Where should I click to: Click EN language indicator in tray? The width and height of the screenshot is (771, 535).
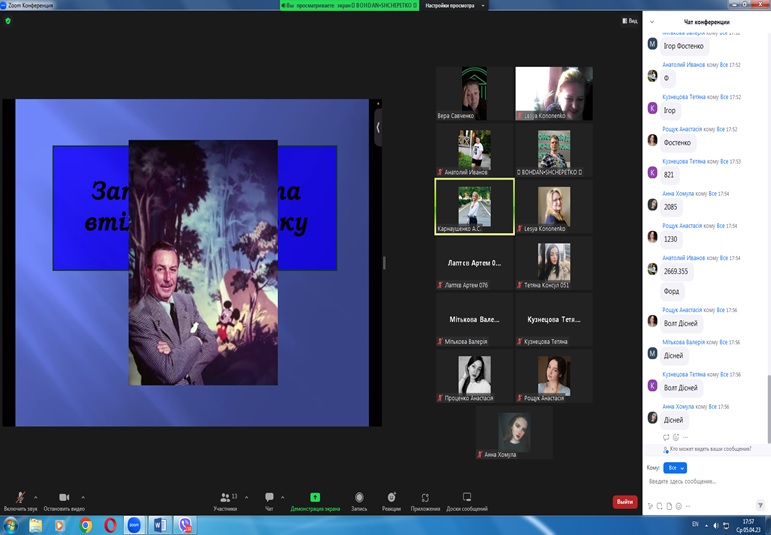tap(695, 524)
